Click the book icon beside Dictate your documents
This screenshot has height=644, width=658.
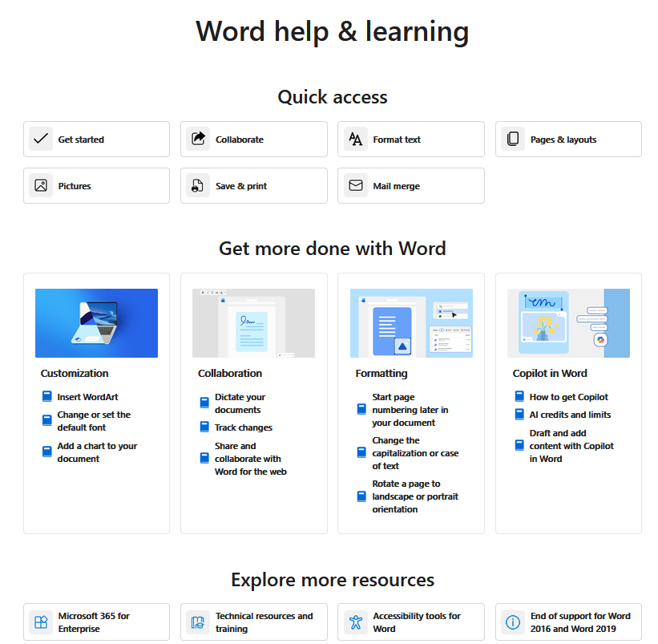[204, 403]
